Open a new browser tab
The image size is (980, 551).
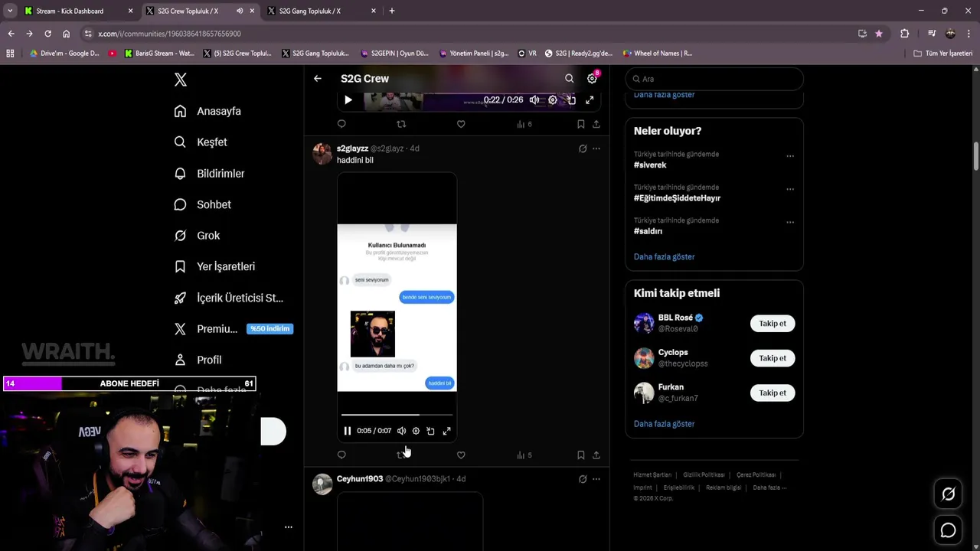pos(392,11)
